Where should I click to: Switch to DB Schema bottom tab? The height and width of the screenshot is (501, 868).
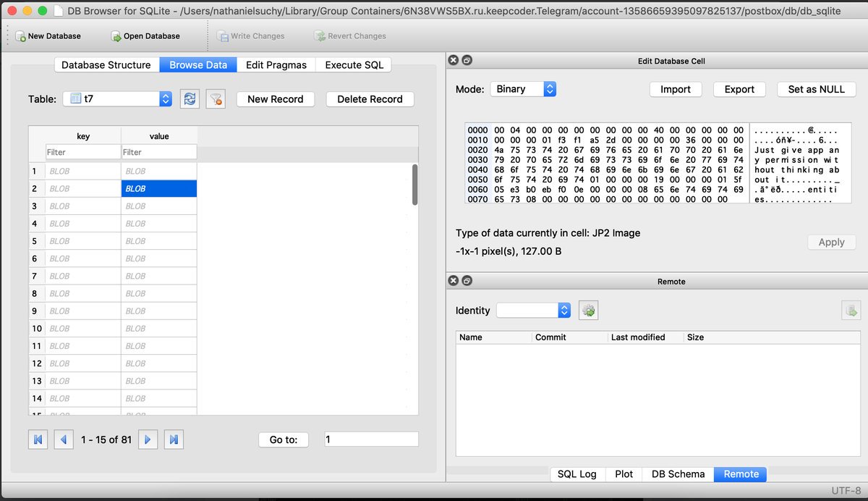[x=678, y=474]
